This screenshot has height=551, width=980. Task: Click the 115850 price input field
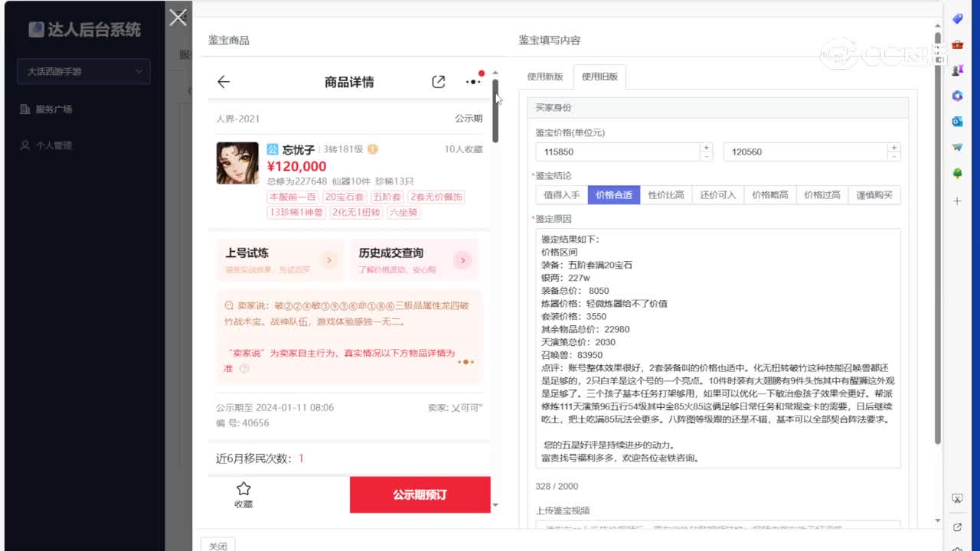(x=605, y=152)
